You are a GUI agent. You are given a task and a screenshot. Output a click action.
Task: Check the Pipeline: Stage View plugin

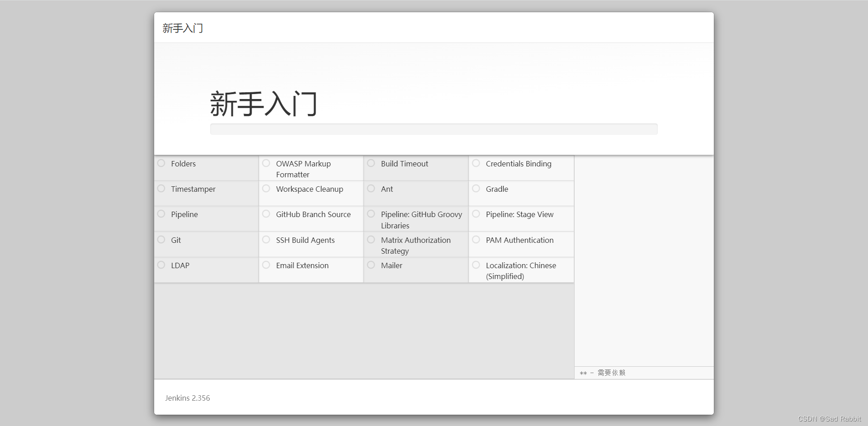tap(476, 214)
